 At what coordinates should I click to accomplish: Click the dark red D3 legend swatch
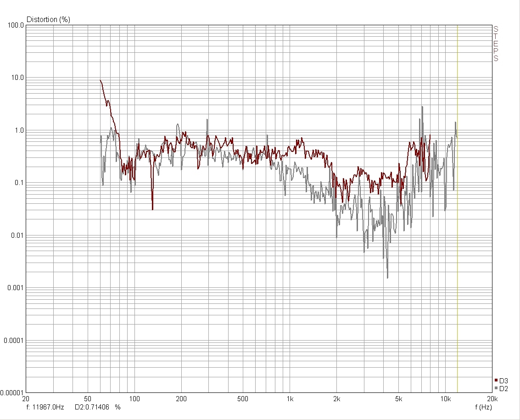pos(497,381)
